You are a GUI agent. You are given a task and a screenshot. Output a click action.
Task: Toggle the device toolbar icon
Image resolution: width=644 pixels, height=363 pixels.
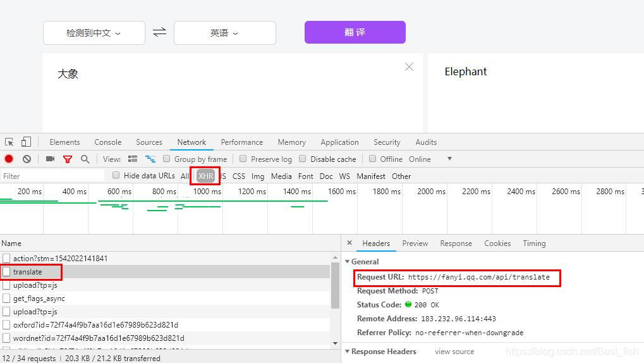(x=27, y=142)
